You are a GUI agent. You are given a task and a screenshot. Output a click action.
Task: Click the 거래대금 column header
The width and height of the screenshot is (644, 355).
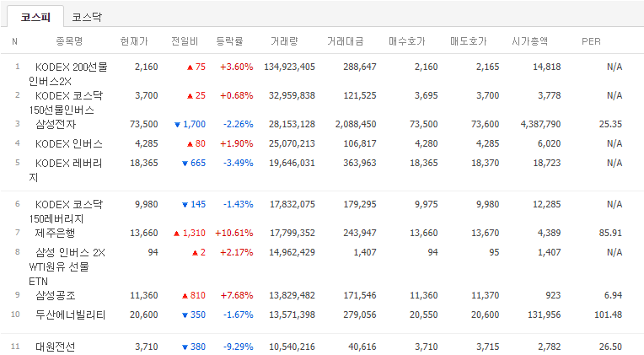coord(346,41)
